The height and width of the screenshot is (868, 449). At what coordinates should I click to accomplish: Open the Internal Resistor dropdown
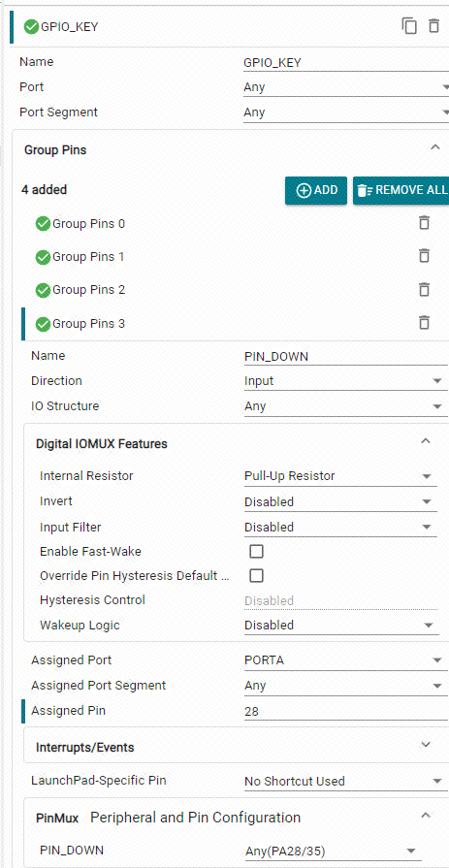(x=340, y=476)
